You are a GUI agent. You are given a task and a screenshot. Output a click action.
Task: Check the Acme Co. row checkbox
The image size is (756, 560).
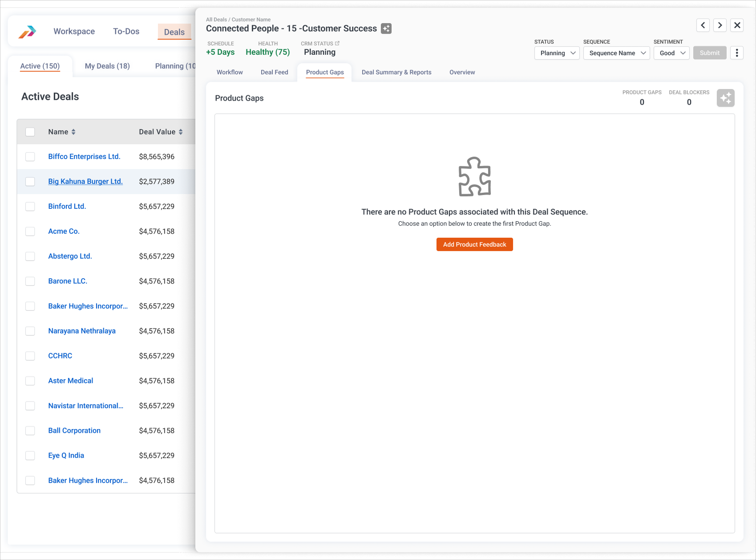tap(30, 231)
